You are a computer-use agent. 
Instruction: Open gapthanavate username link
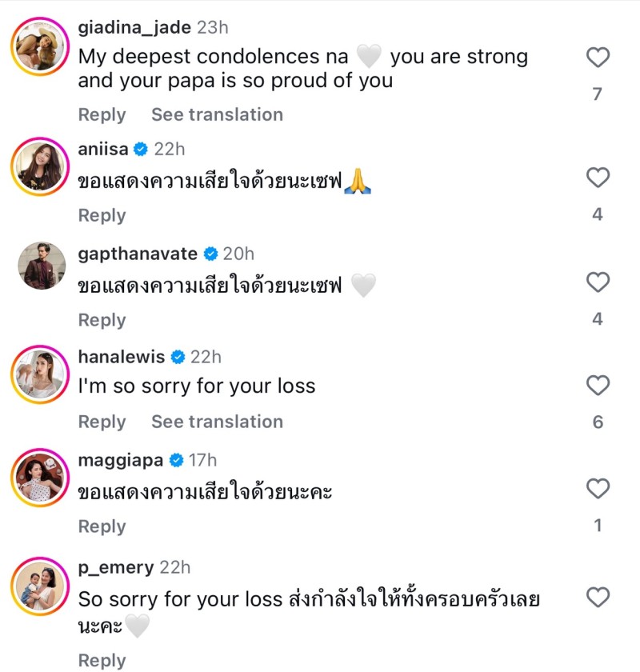(138, 254)
